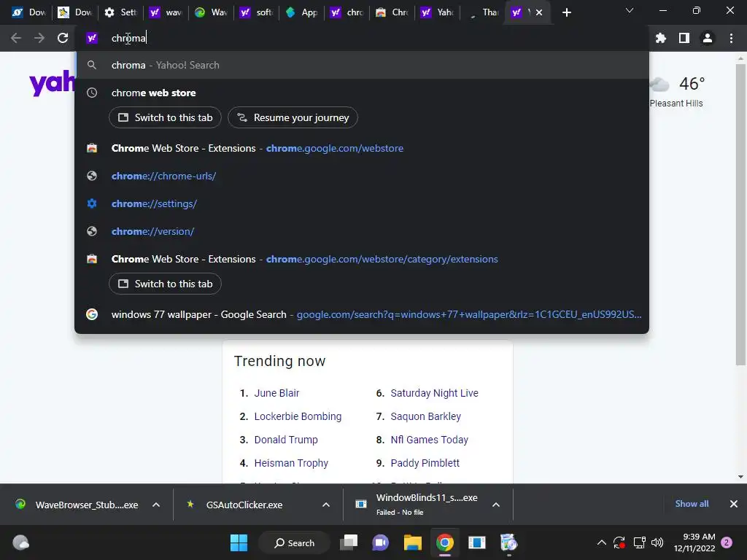Open the profile avatar menu

click(708, 38)
